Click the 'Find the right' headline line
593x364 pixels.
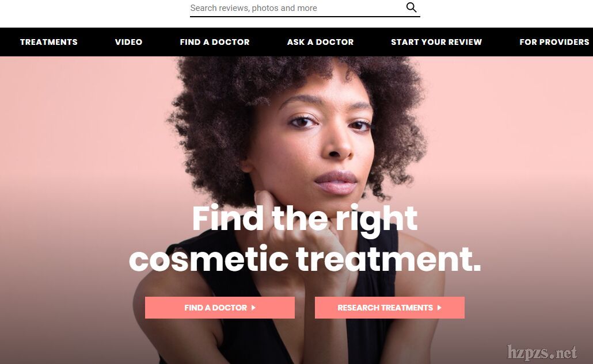coord(305,219)
